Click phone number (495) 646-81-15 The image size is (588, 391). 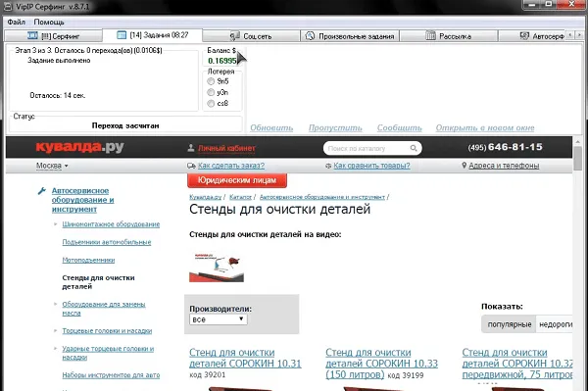pyautogui.click(x=505, y=147)
